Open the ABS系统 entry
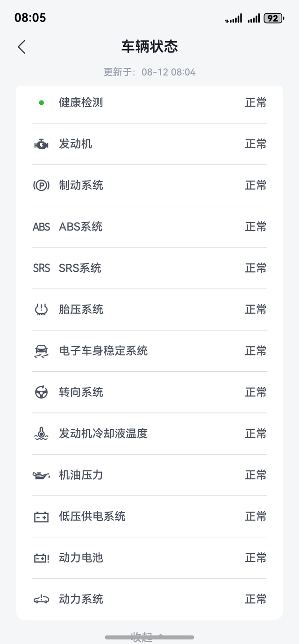 (x=149, y=226)
